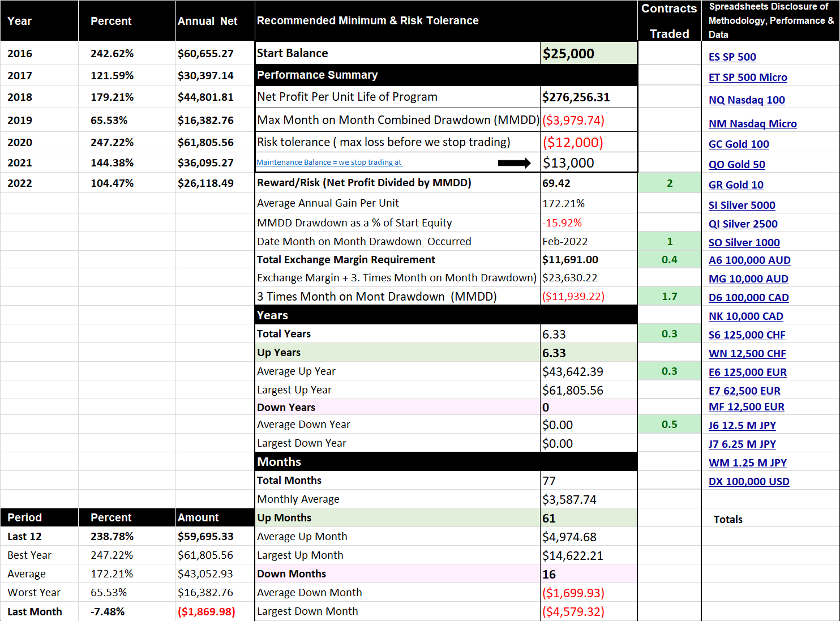Select the contracts traded cell for GR Gold
The width and height of the screenshot is (840, 621).
[670, 183]
